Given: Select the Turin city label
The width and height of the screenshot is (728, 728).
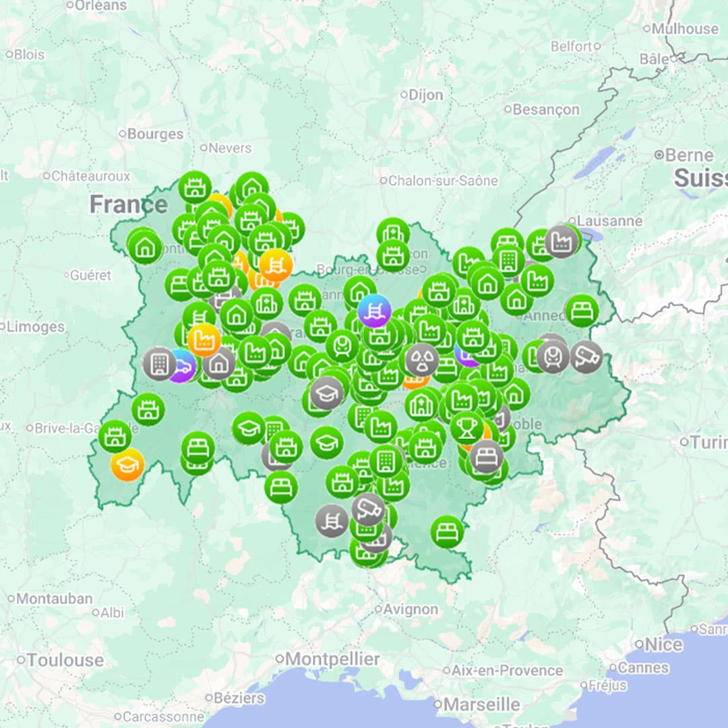Looking at the screenshot, I should (707, 442).
